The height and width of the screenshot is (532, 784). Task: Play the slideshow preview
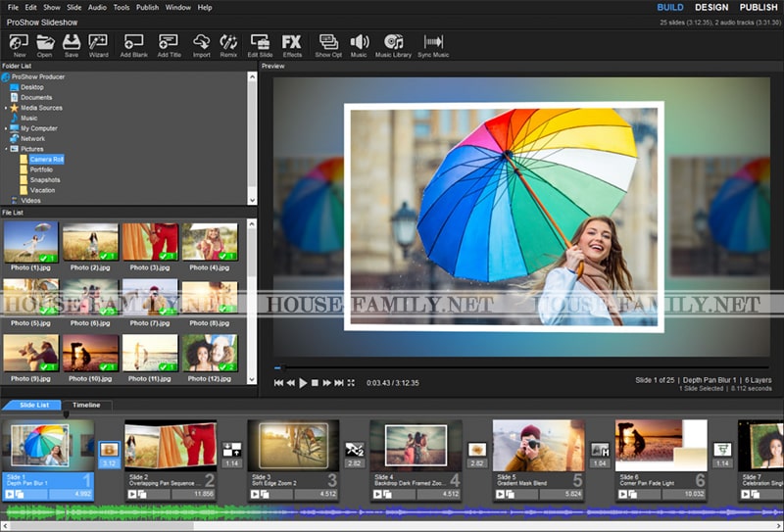(x=303, y=383)
